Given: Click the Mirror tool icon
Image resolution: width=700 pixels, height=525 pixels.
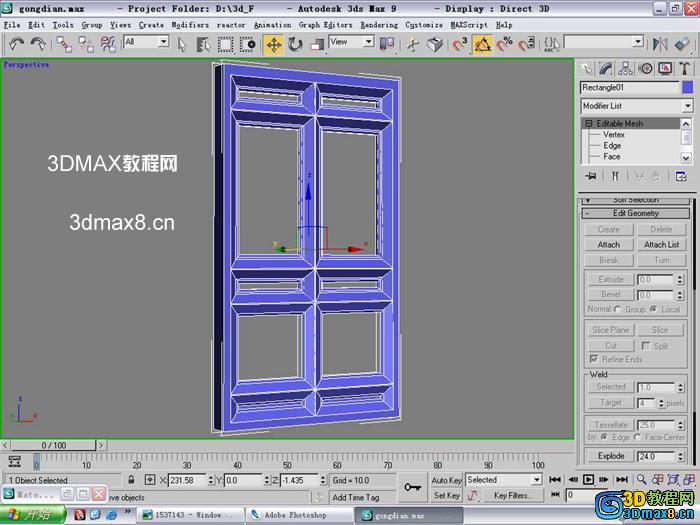Looking at the screenshot, I should 660,44.
